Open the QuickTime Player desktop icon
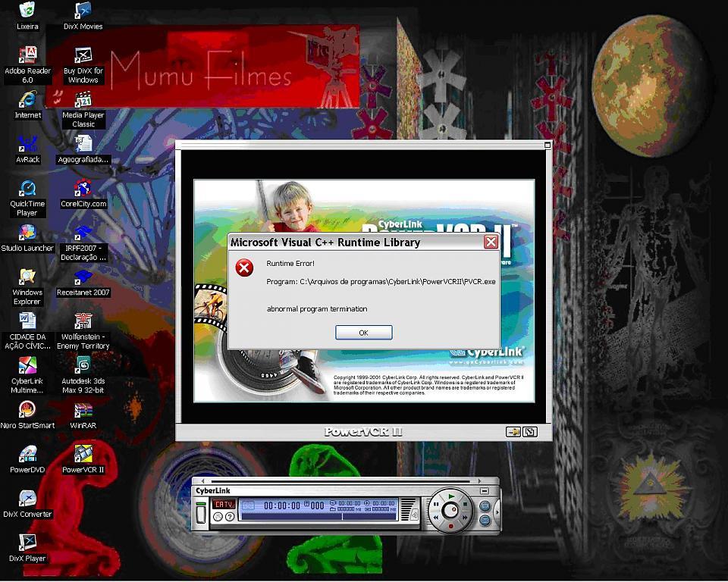 pyautogui.click(x=27, y=199)
